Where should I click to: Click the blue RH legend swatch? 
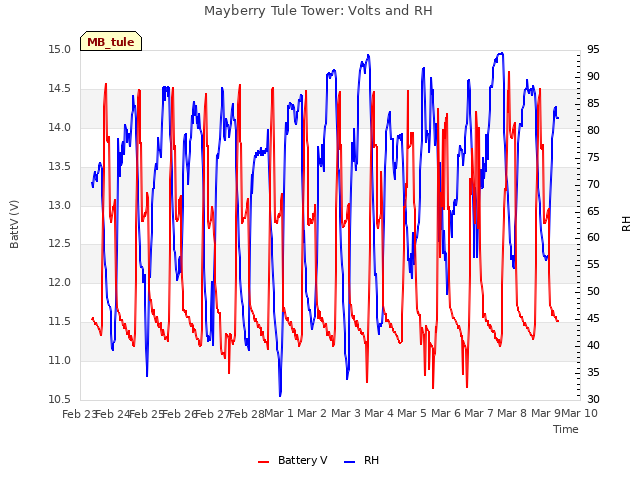coord(350,461)
